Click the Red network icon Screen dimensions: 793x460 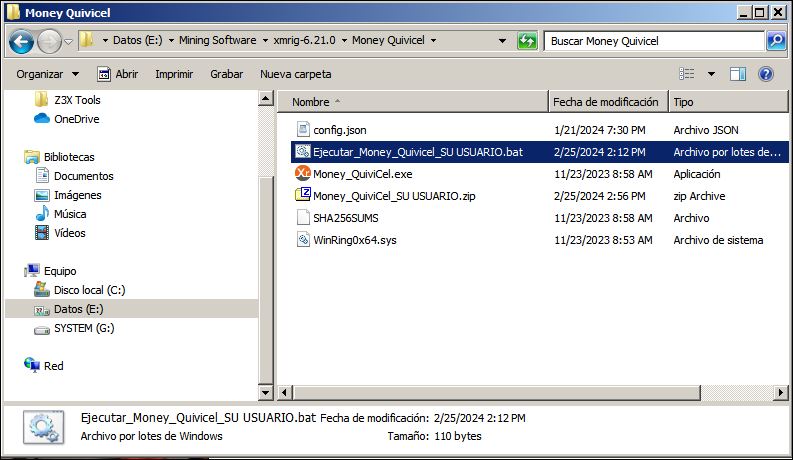pos(32,365)
